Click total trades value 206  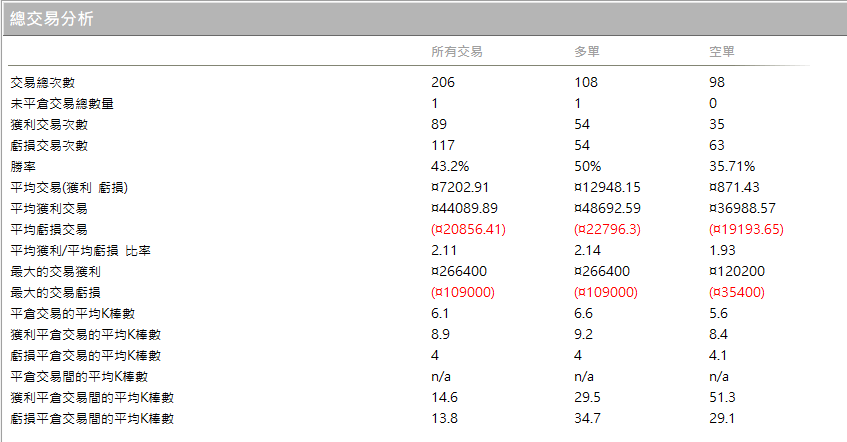(x=443, y=82)
